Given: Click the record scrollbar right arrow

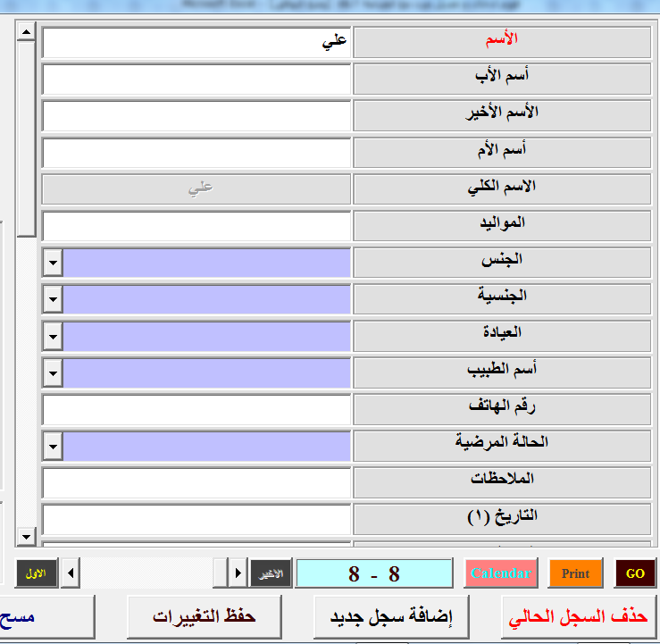Looking at the screenshot, I should click(x=238, y=573).
